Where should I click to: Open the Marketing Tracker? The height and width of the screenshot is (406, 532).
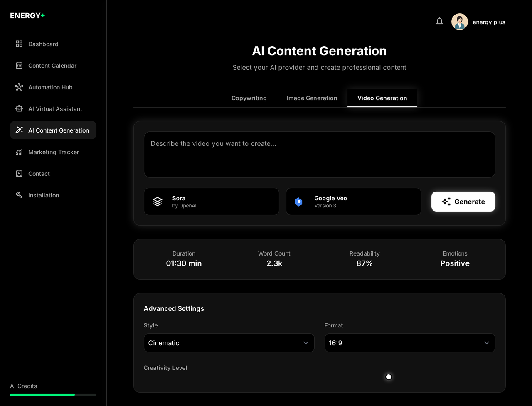(x=53, y=152)
